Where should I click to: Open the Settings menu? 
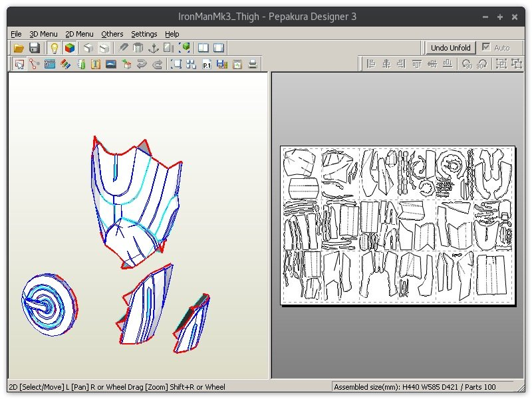tap(144, 34)
